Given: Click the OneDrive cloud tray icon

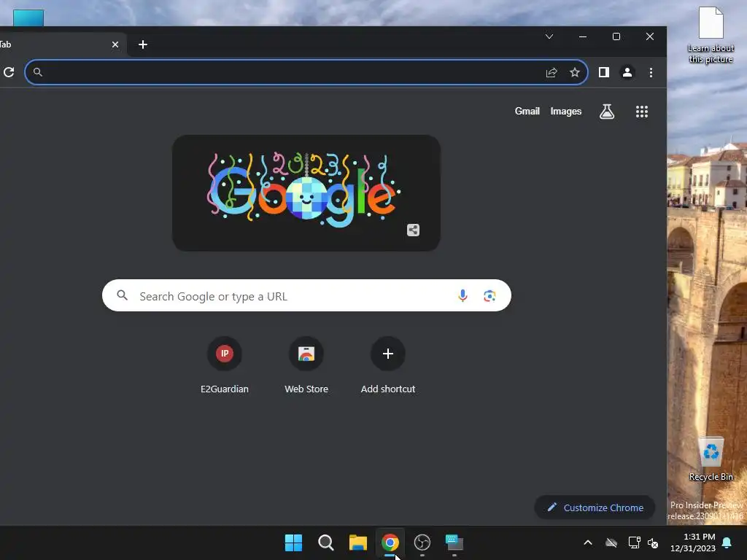Looking at the screenshot, I should click(x=611, y=542).
